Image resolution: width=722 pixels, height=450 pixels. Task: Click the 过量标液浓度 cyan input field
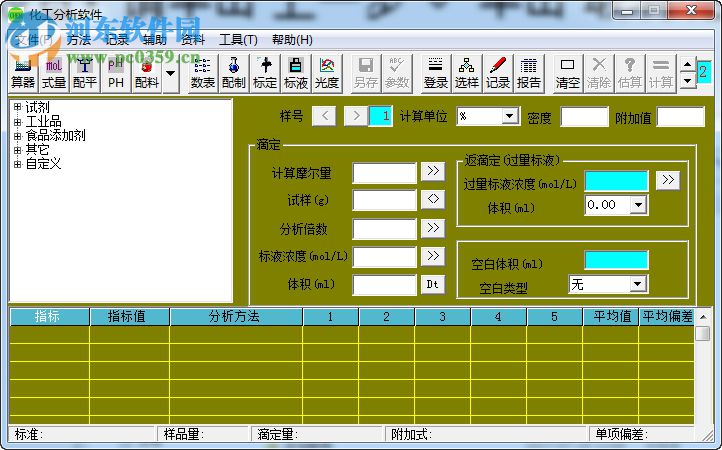point(617,181)
